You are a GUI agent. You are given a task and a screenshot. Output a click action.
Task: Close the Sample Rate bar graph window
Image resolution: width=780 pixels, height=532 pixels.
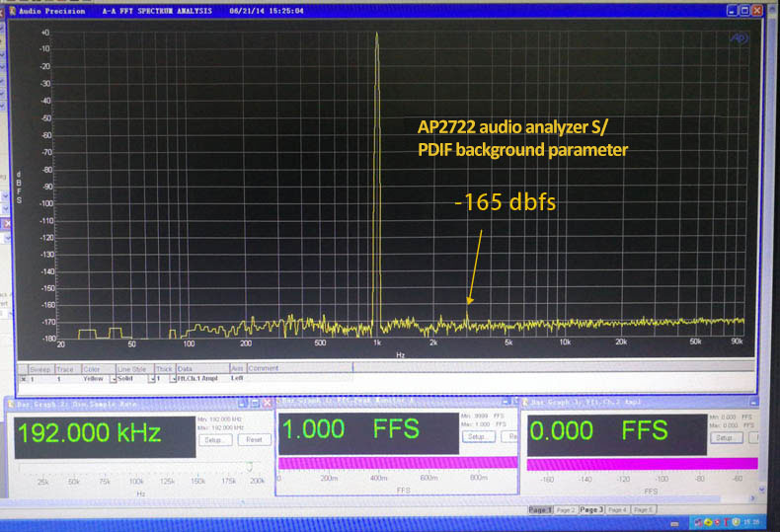tap(265, 403)
